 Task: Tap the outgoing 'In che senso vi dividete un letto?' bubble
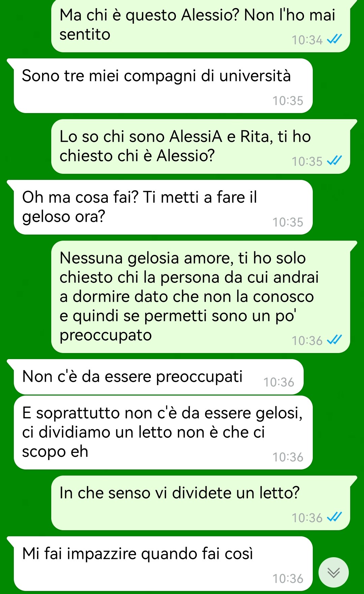(201, 503)
